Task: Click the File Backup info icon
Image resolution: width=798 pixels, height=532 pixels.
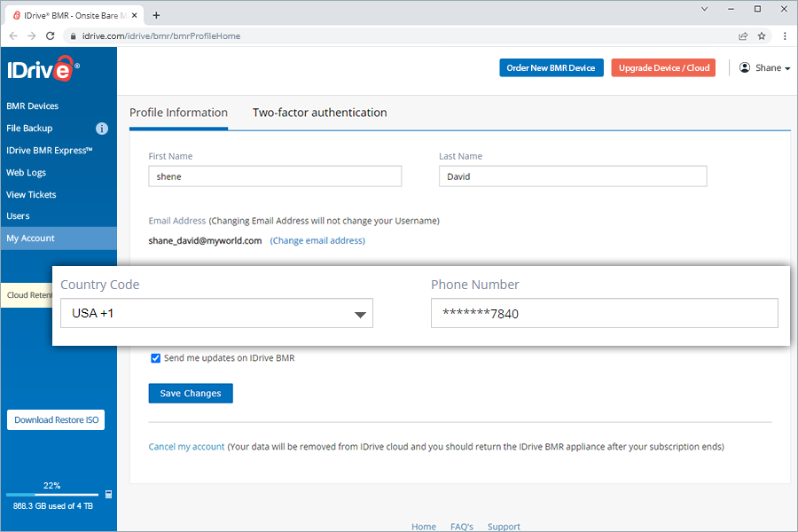Action: [102, 129]
